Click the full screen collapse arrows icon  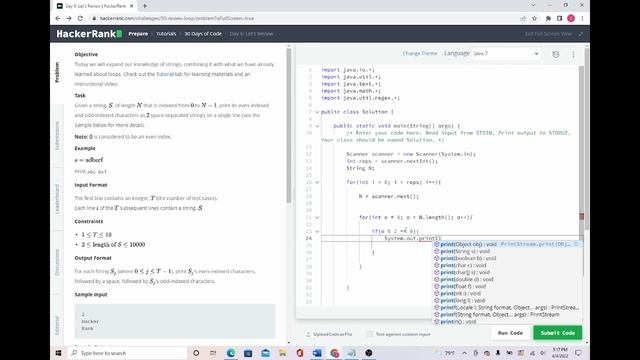tap(581, 34)
